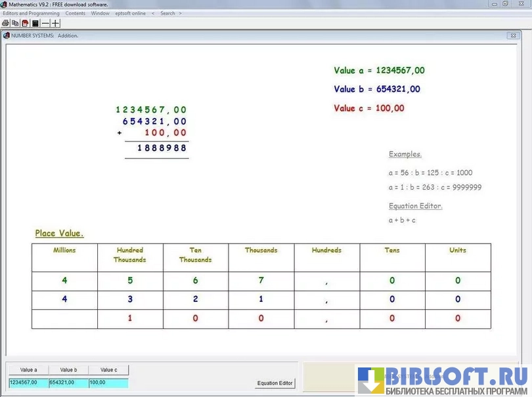The height and width of the screenshot is (397, 532).
Task: Click the plus icon in the toolbar
Action: point(56,23)
